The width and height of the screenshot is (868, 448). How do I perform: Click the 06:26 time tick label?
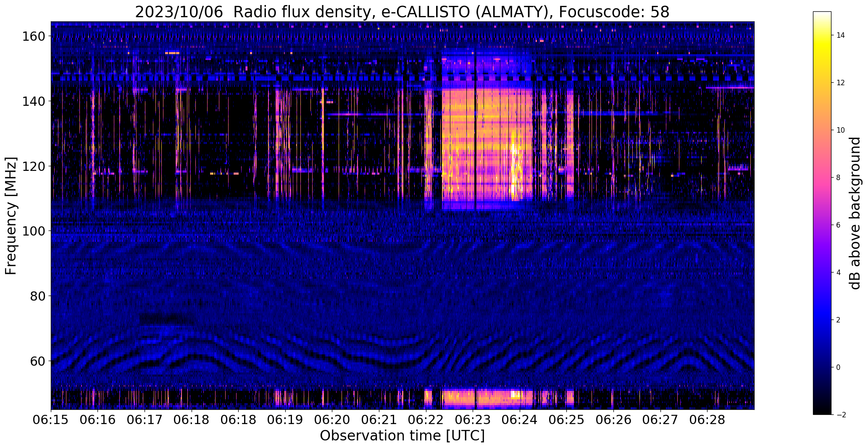613,420
